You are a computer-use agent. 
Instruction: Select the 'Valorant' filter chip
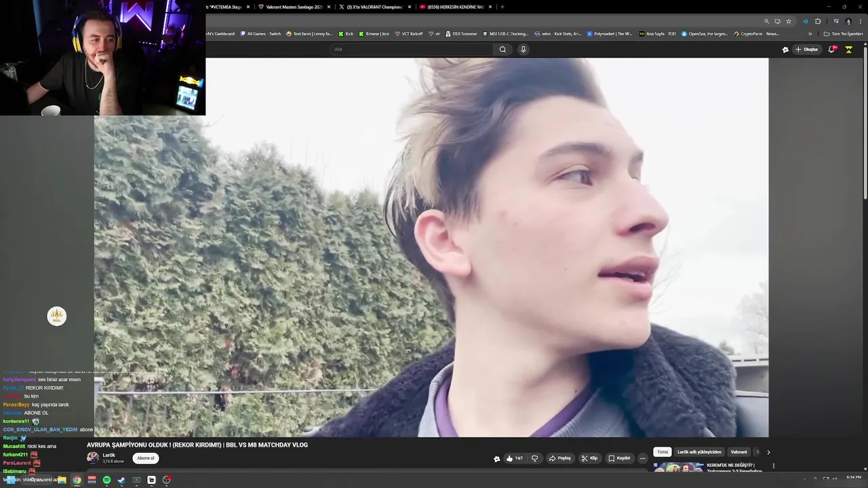click(x=738, y=452)
